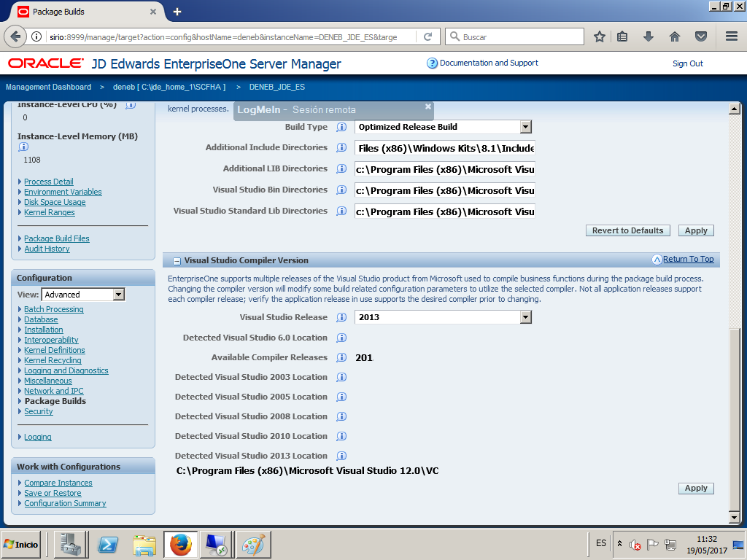The image size is (747, 560).
Task: Open Database configuration
Action: point(41,319)
